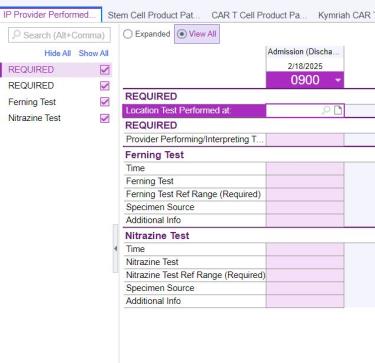Click the Ferning Test Ref Range value cell

point(305,194)
